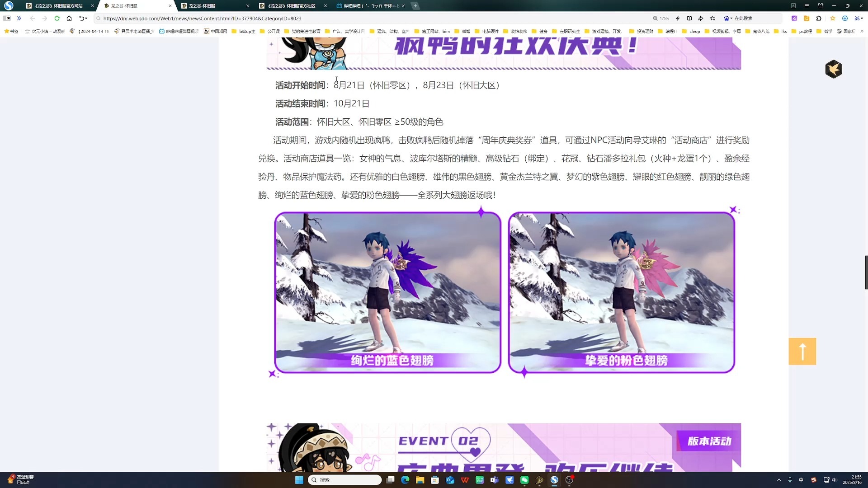868x488 pixels.
Task: Expand the screenshot scissors dropdown
Action: coord(862,19)
